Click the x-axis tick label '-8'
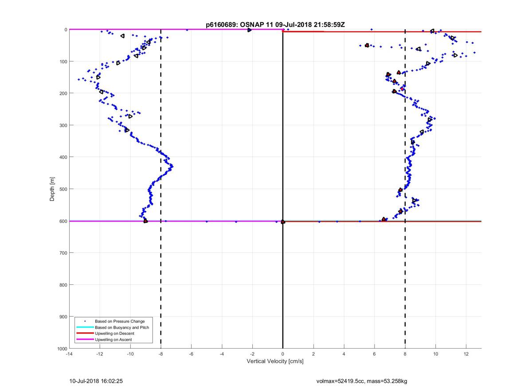Image resolution: width=532 pixels, height=392 pixels. [160, 354]
